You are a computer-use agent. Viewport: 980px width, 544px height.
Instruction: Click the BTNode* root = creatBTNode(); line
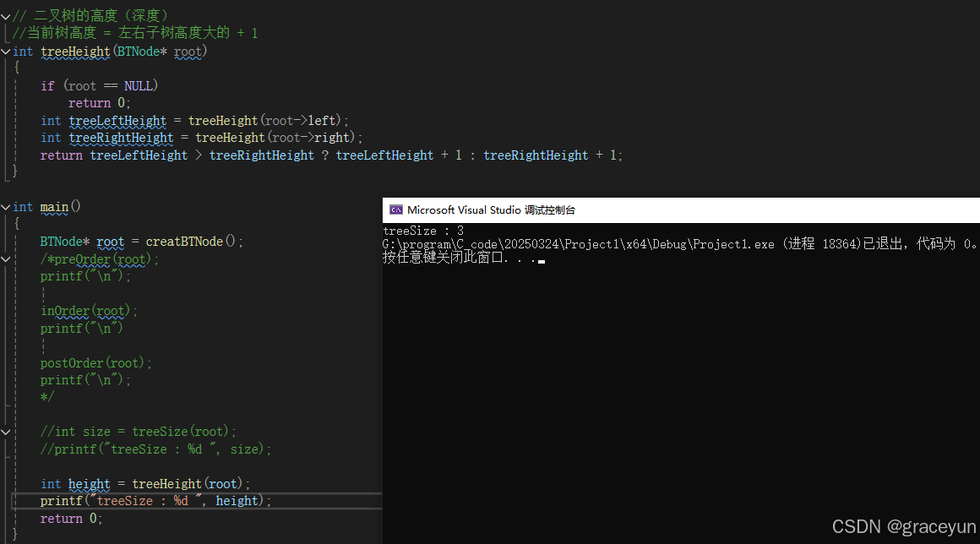[141, 241]
